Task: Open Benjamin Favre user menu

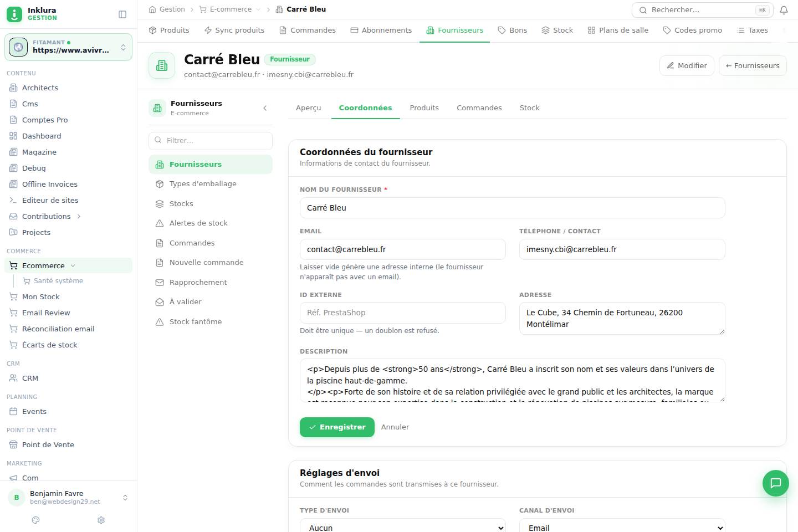Action: tap(68, 497)
